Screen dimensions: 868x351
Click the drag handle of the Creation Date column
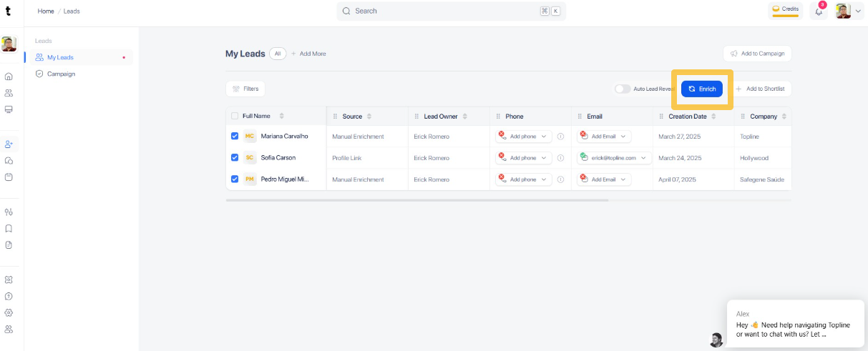(x=662, y=116)
